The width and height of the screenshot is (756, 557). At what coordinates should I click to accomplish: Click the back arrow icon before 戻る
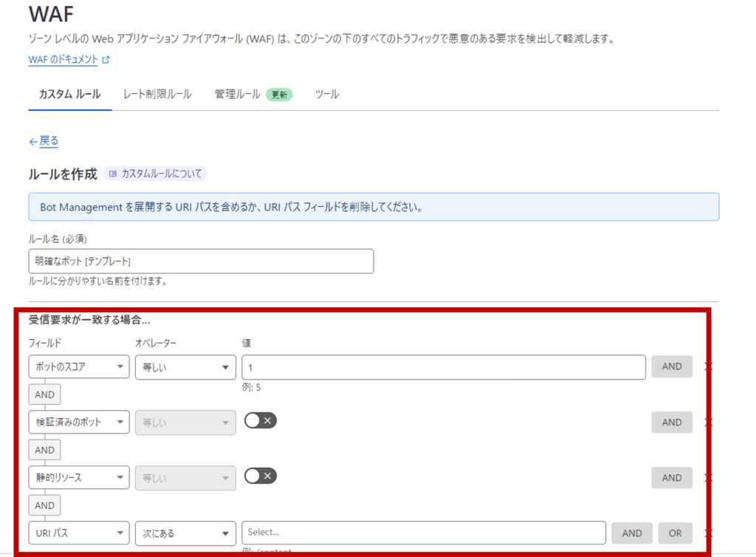[x=33, y=141]
